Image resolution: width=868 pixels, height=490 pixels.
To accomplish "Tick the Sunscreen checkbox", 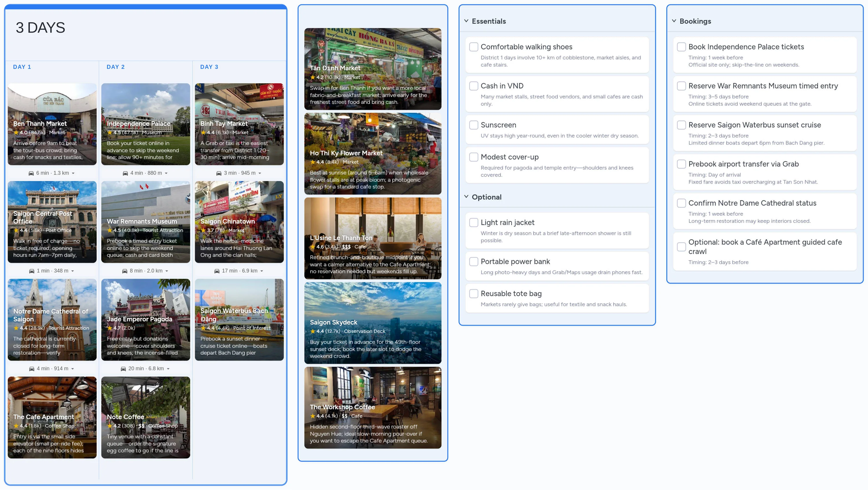I will (474, 125).
